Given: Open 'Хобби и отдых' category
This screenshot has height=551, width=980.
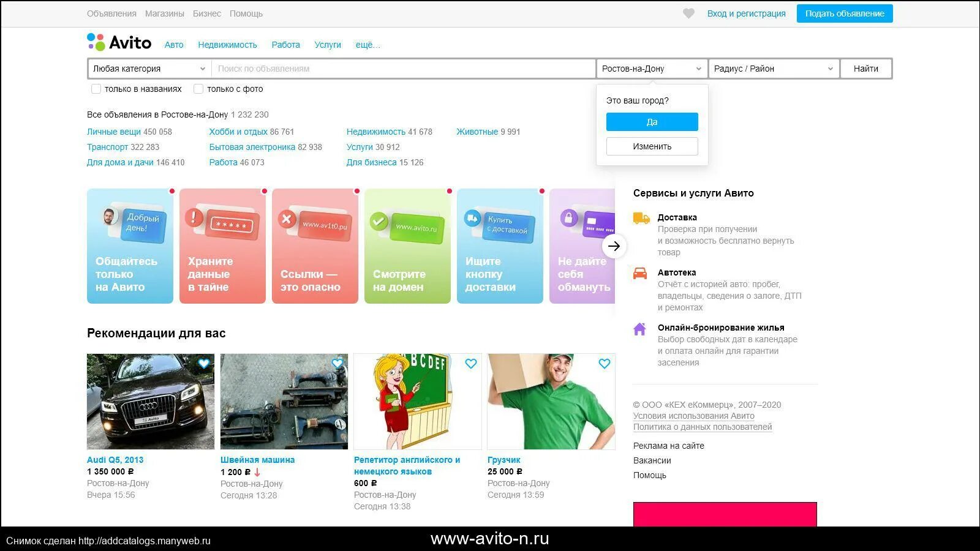Looking at the screenshot, I should 238,132.
